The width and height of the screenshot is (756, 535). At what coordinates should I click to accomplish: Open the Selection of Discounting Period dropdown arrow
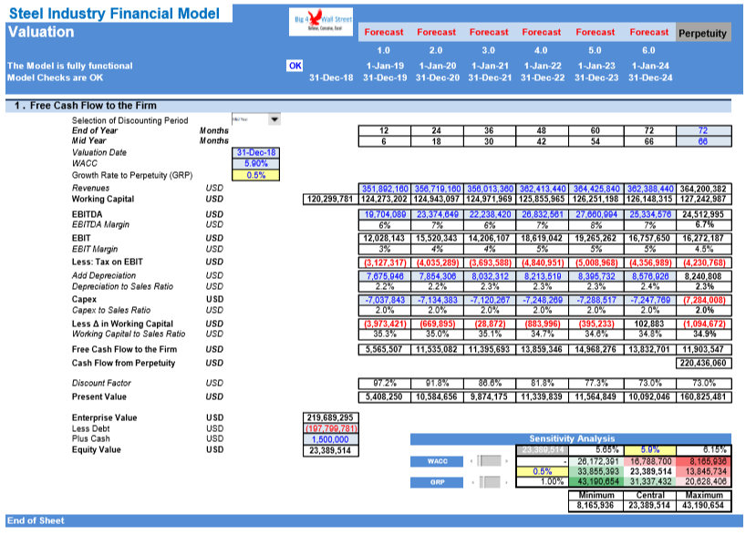click(274, 119)
